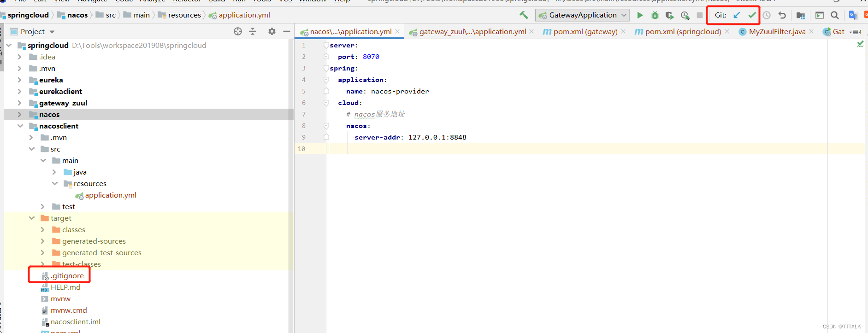The height and width of the screenshot is (333, 868).
Task: Revert changes with the rollback arrow icon
Action: 782,15
